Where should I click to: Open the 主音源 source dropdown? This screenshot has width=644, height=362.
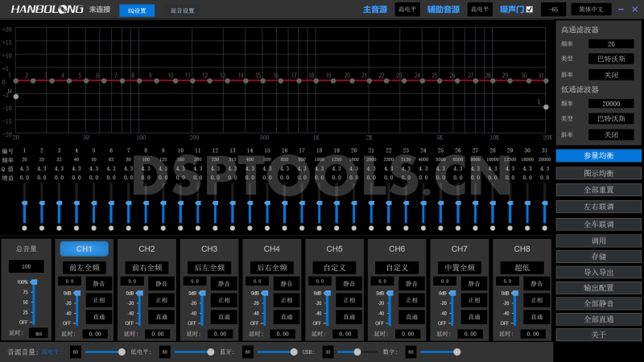[408, 10]
